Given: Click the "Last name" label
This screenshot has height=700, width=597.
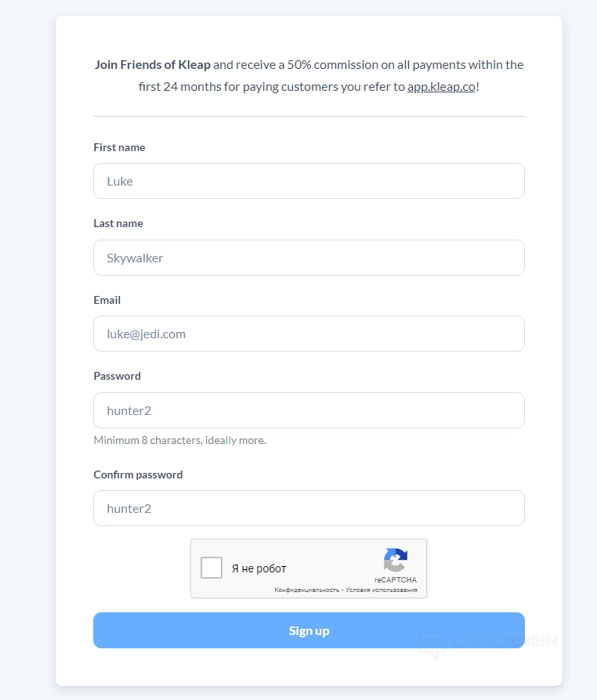Looking at the screenshot, I should pyautogui.click(x=118, y=223).
